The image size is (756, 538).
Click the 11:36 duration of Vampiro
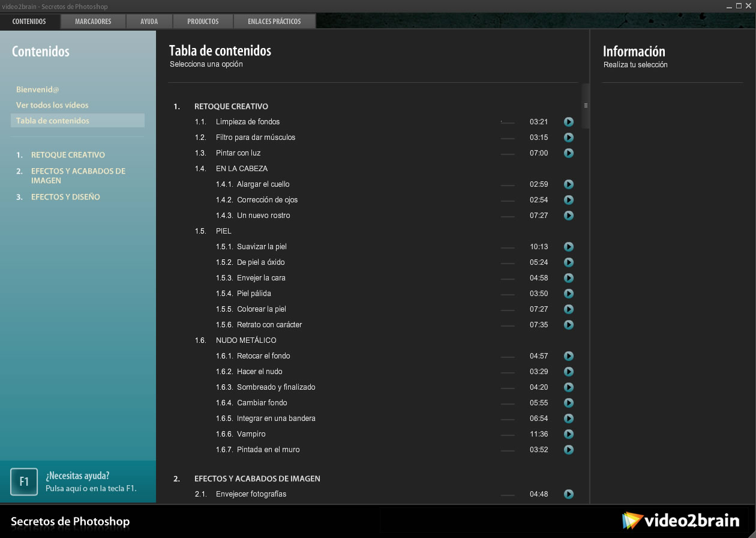[539, 434]
